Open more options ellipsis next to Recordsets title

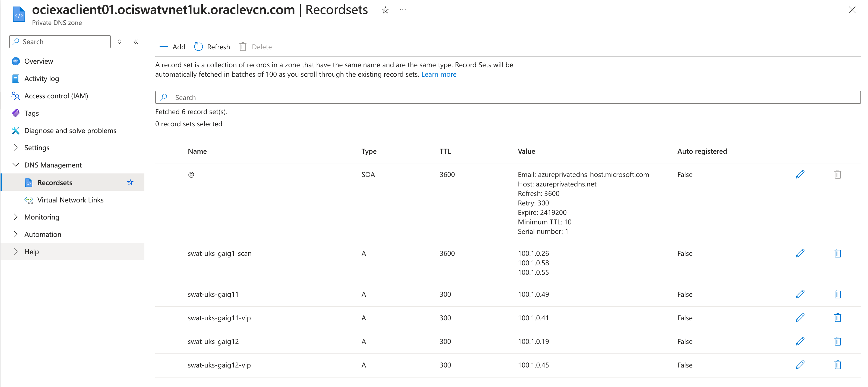click(402, 10)
